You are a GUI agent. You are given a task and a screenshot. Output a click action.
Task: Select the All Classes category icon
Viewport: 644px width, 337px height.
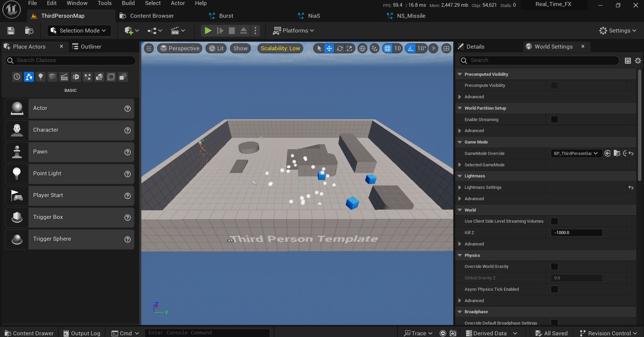pos(123,77)
